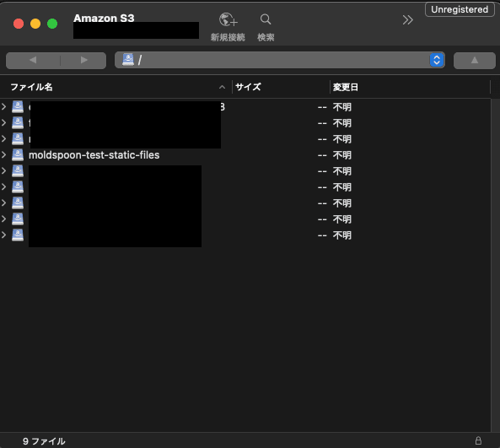Viewport: 500px width, 448px height.
Task: Click the eighth row bucket drive icon
Action: click(18, 219)
